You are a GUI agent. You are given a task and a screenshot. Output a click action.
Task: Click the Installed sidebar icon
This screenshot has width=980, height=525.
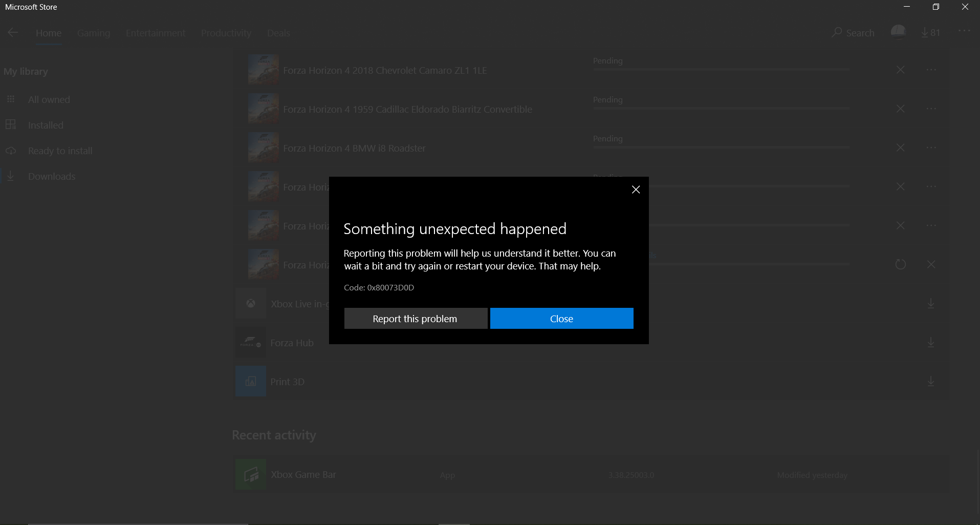coord(11,124)
